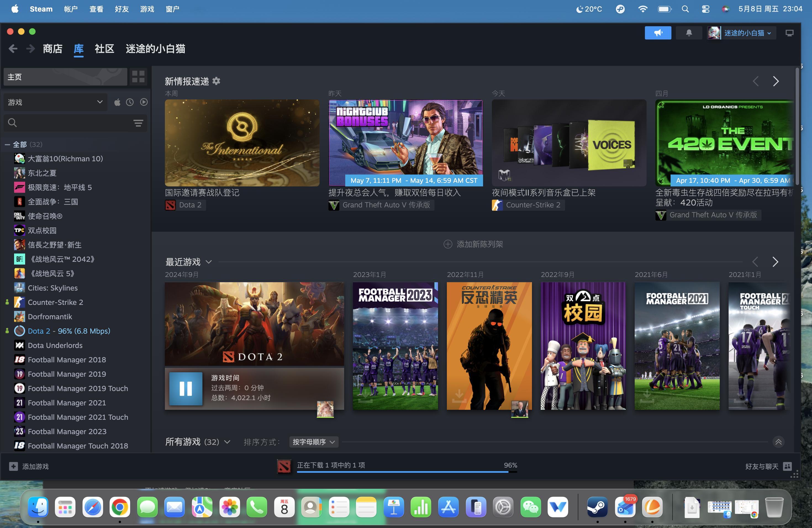812x528 pixels.
Task: Select Football Manager 2019 Touch
Action: click(78, 389)
